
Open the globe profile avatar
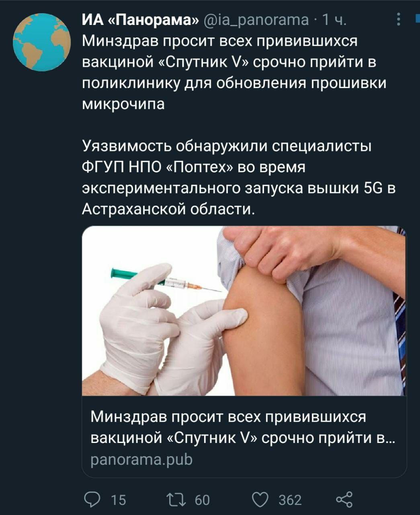(42, 42)
